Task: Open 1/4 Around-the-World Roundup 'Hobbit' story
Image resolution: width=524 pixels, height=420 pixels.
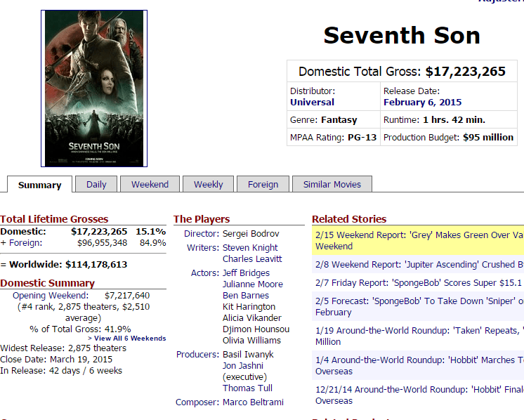Action: (x=419, y=365)
